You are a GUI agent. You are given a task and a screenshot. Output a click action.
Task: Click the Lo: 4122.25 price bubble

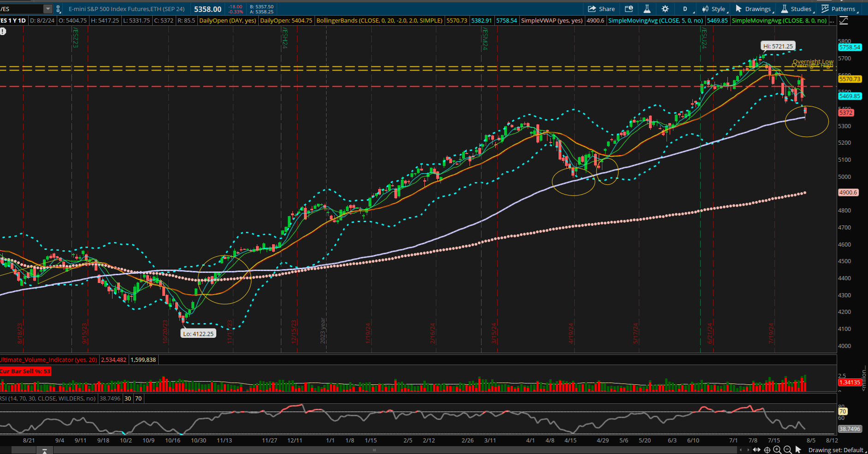pyautogui.click(x=198, y=334)
